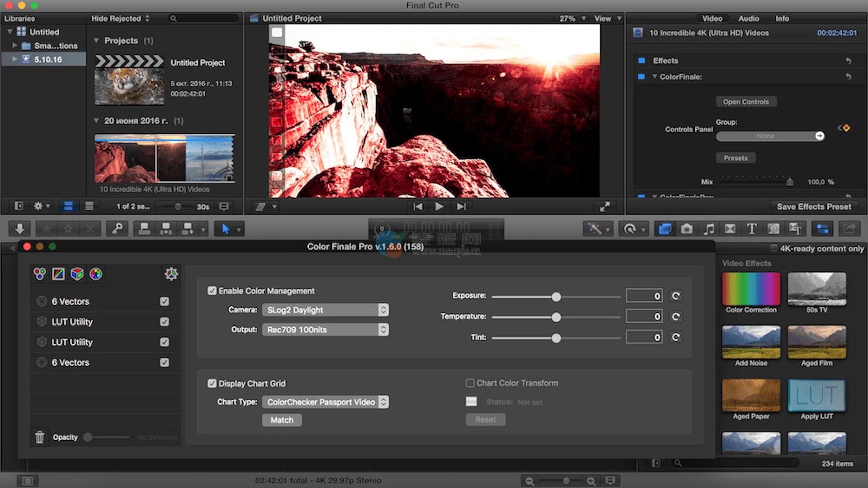The image size is (868, 488).
Task: Open the photos browser camera icon
Action: point(686,229)
